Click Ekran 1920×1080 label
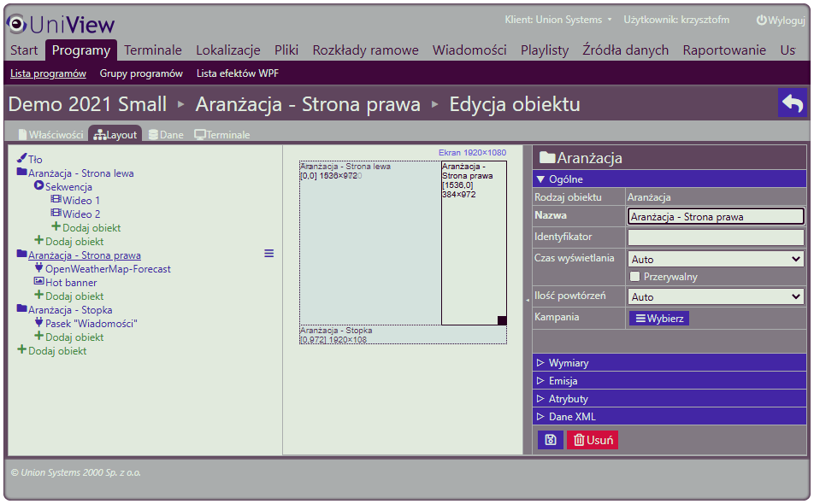This screenshot has width=814, height=504. point(472,152)
